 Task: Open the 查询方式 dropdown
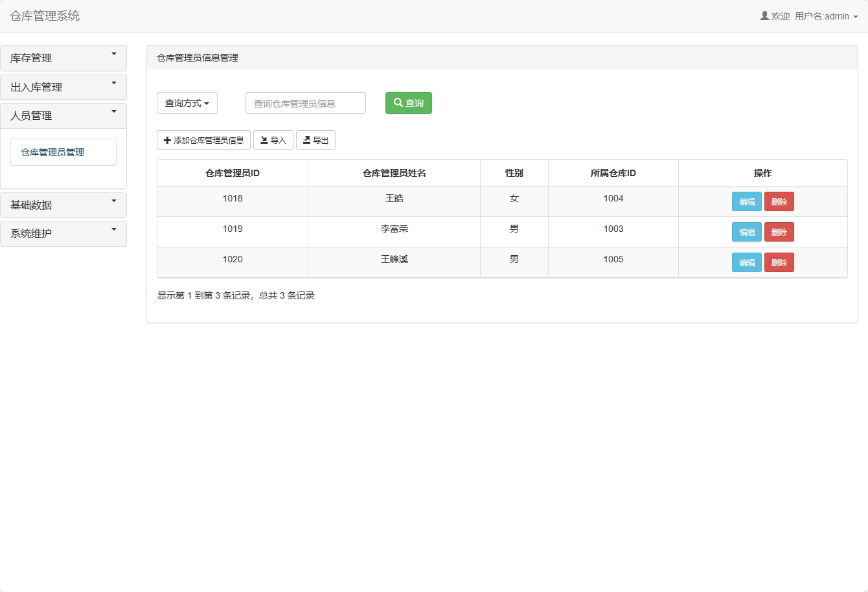(187, 102)
